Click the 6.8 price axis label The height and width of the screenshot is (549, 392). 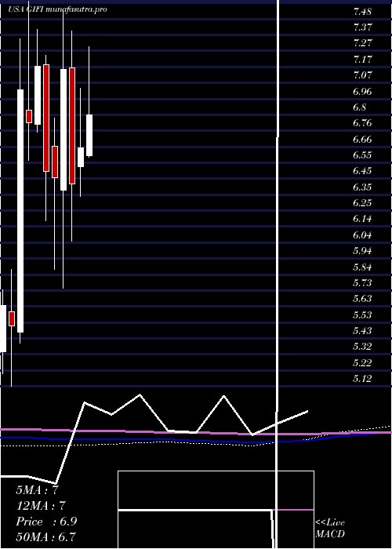pos(360,107)
